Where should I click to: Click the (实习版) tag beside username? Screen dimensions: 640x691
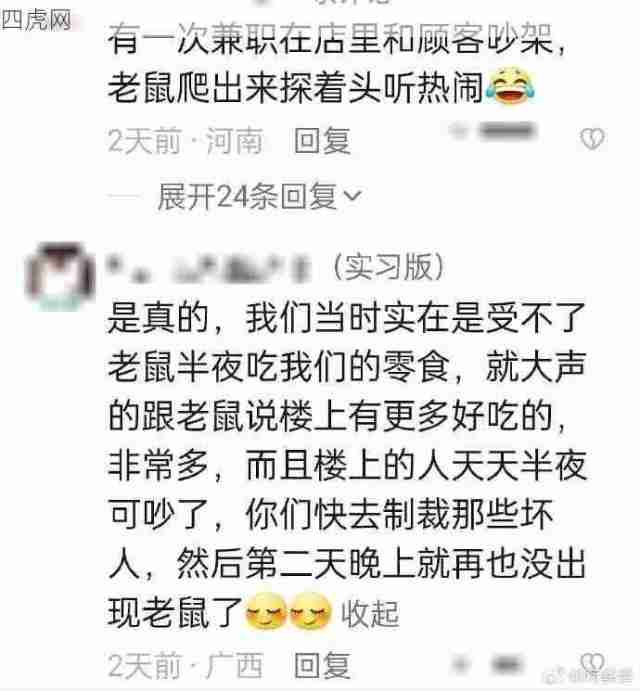point(389,267)
